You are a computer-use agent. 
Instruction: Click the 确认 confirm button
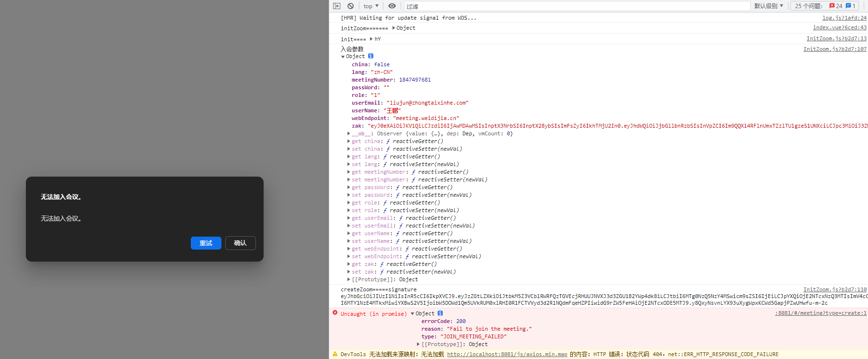[x=241, y=243]
